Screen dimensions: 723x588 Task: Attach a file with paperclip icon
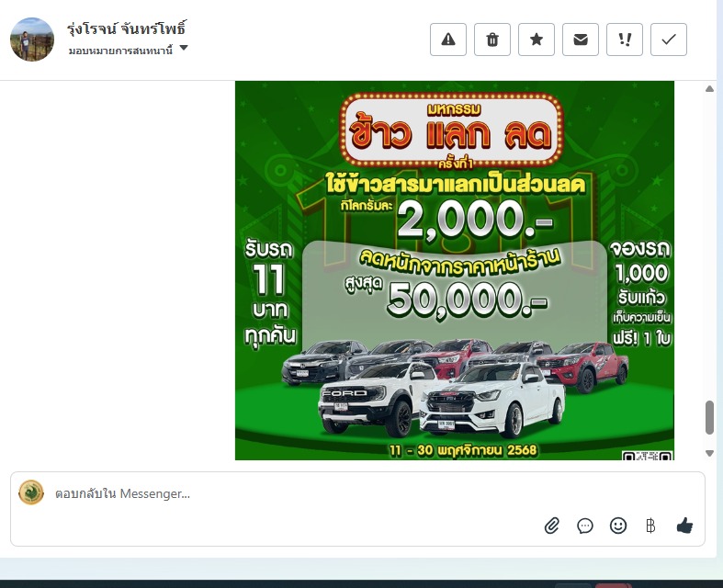click(x=552, y=526)
